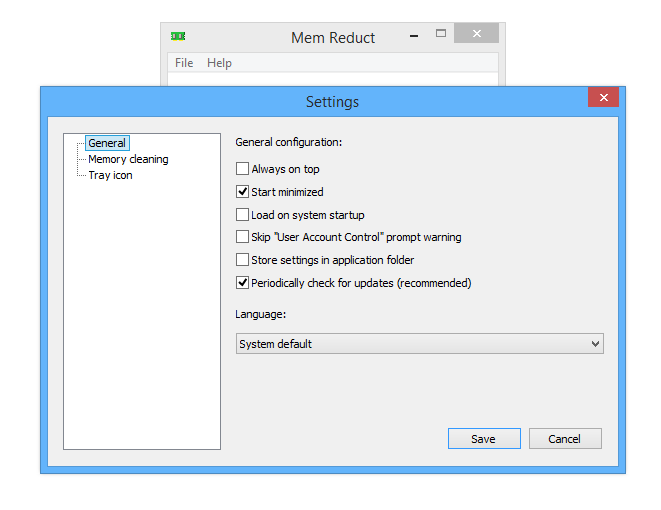Select General in the settings tree
This screenshot has width=661, height=510.
107,143
